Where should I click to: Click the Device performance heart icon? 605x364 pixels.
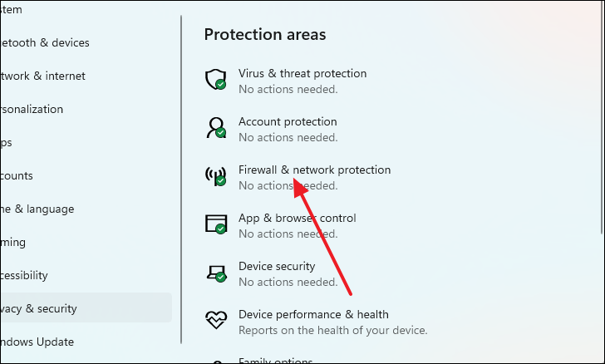pos(216,320)
